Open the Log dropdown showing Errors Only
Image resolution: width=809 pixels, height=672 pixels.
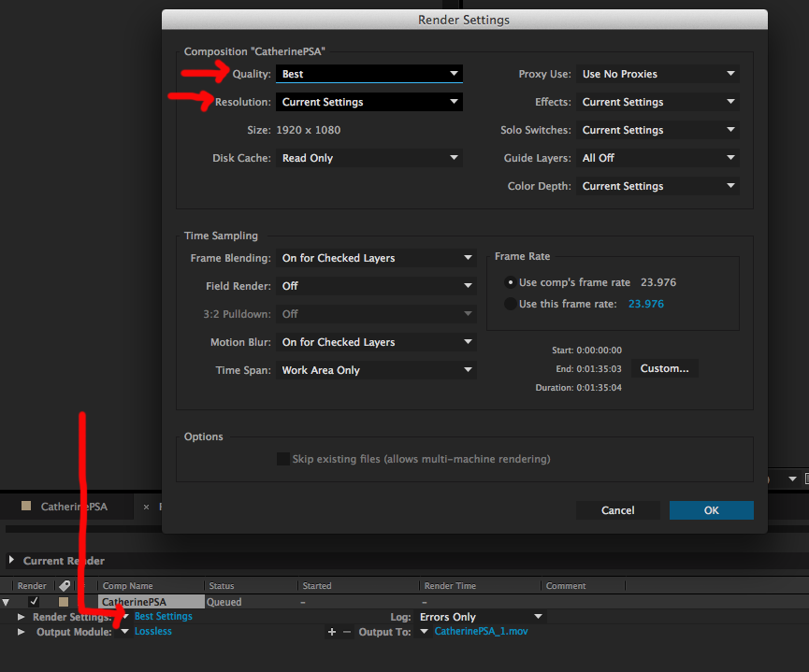click(x=481, y=617)
